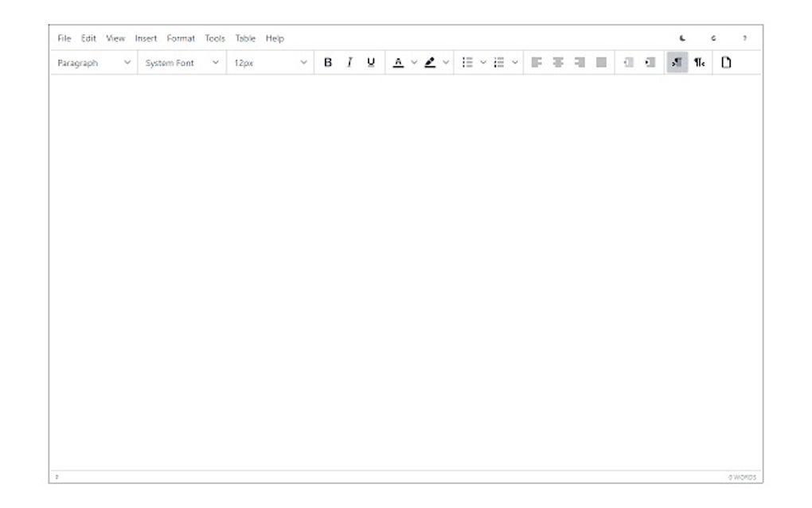Create a new document
This screenshot has height=508, width=812.
tap(727, 62)
